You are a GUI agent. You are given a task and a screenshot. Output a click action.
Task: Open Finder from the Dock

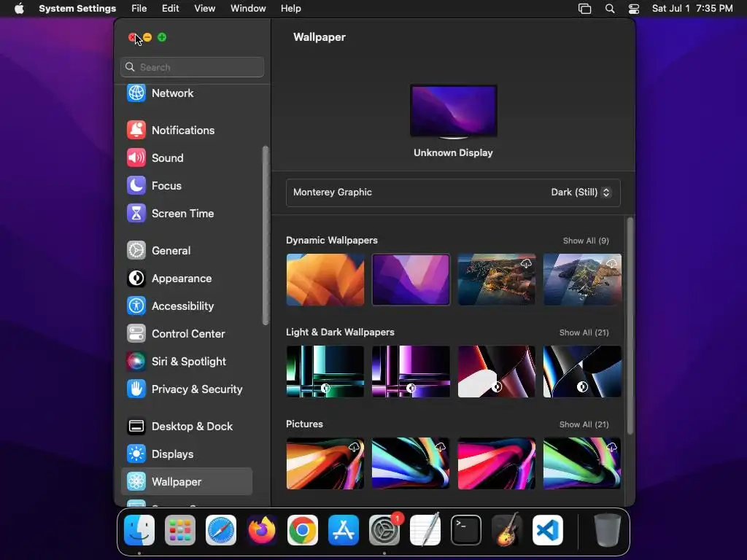pyautogui.click(x=139, y=530)
